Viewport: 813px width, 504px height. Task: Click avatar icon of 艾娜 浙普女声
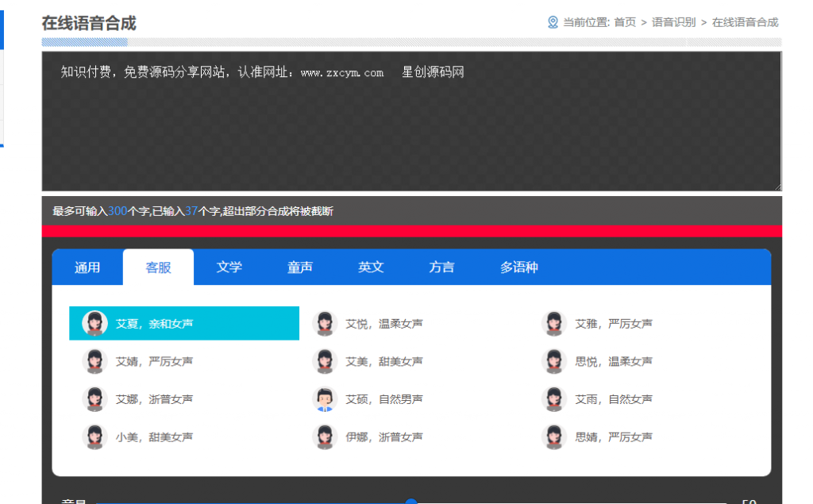click(x=95, y=399)
